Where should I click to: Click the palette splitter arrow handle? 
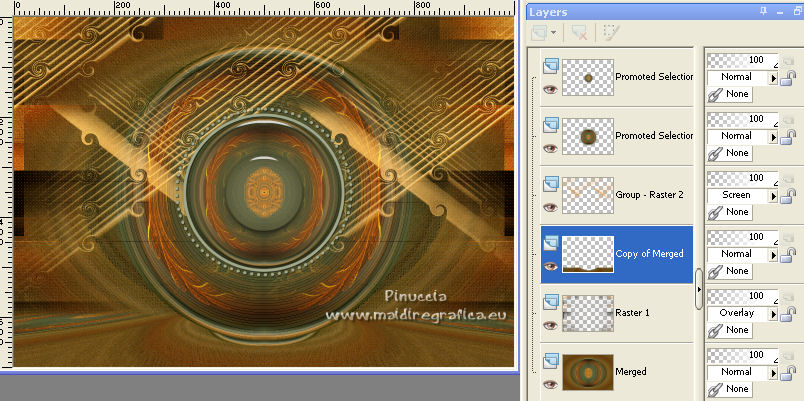pyautogui.click(x=699, y=289)
